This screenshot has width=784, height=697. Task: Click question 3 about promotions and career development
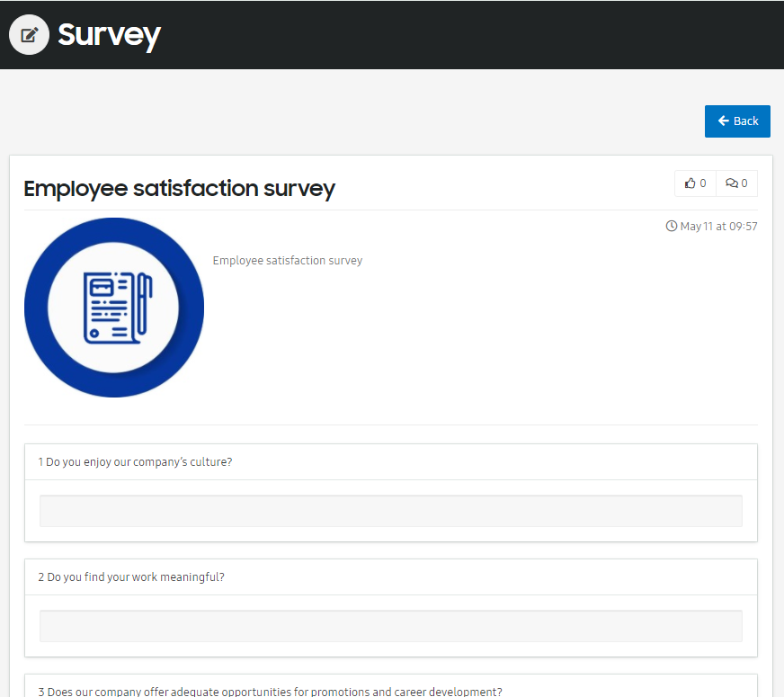coord(270,692)
